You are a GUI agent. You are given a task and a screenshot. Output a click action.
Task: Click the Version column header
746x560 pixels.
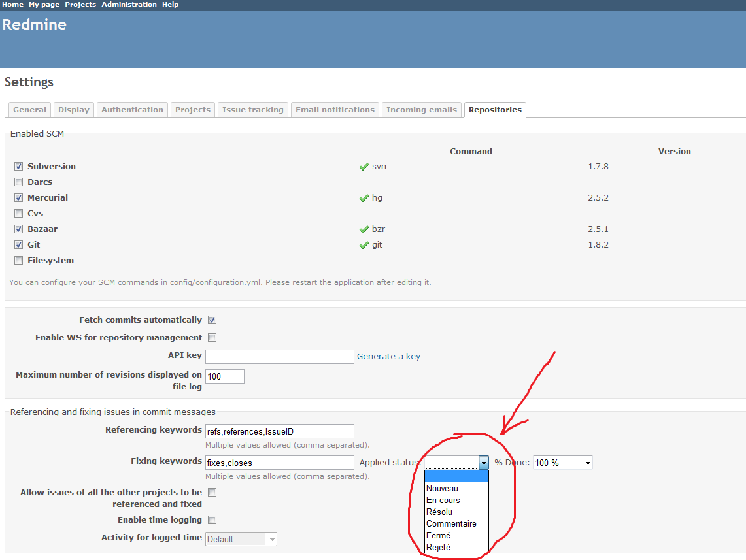pos(675,151)
